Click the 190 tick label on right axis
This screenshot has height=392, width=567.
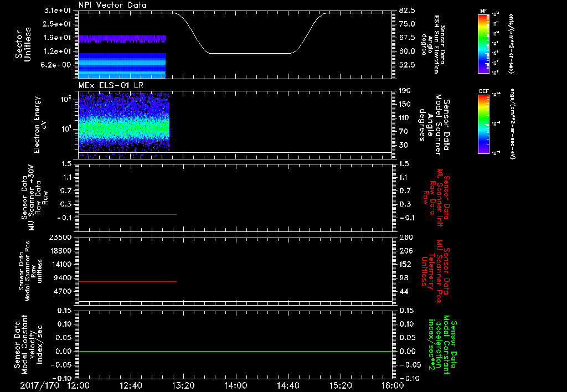coord(405,91)
